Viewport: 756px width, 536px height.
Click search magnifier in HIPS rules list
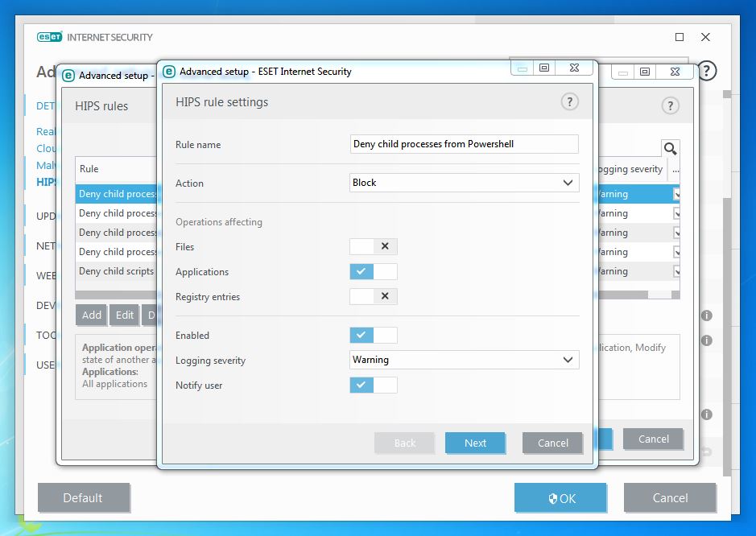pyautogui.click(x=670, y=148)
